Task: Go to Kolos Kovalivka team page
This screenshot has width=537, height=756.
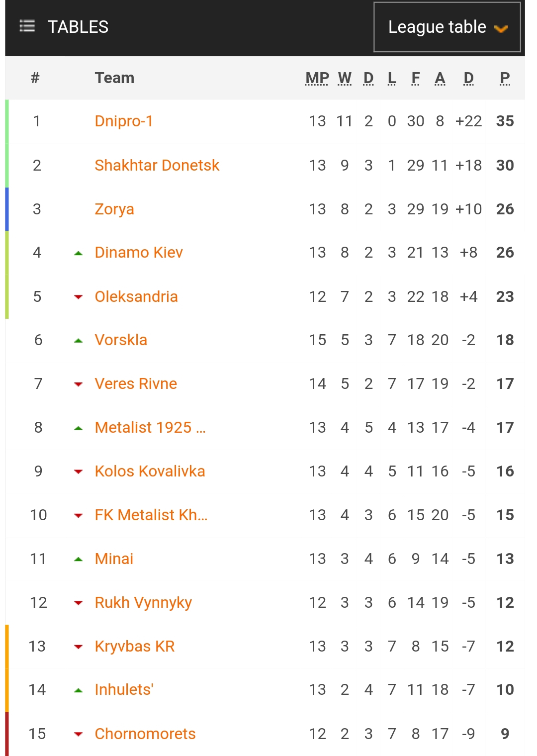Action: [150, 471]
